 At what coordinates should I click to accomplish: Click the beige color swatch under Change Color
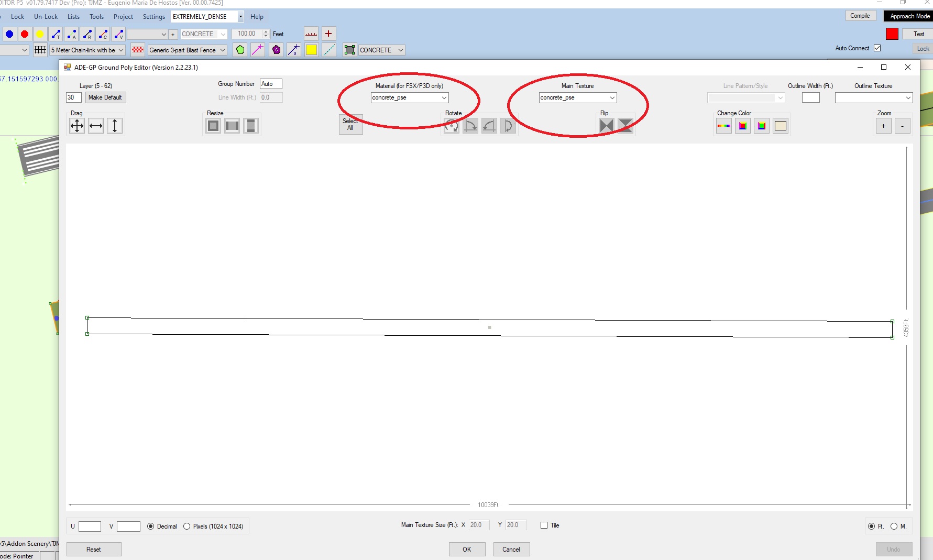point(781,126)
